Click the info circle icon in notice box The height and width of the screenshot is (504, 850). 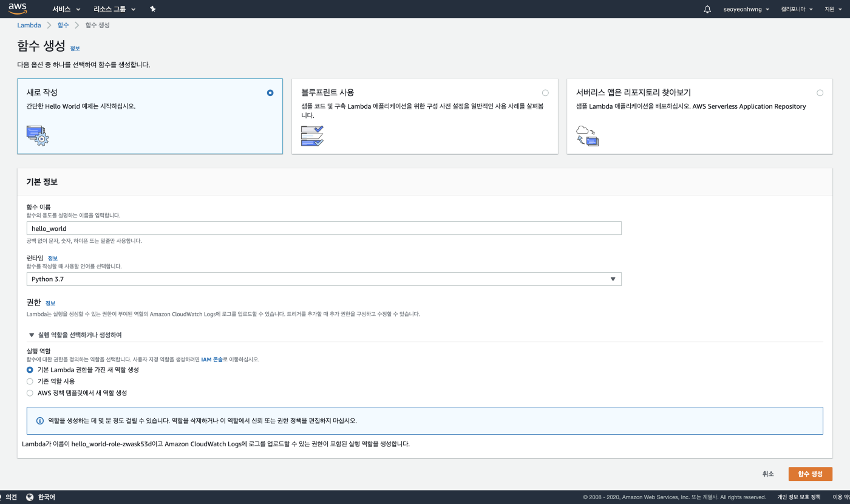[x=40, y=420]
